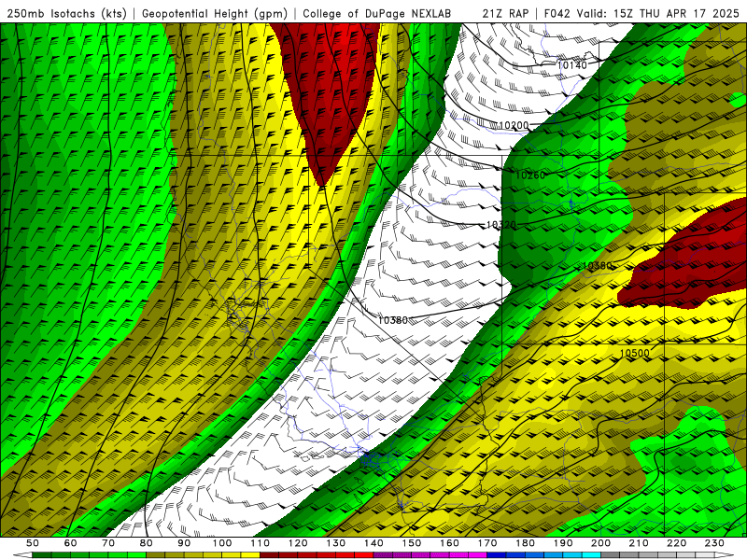This screenshot has width=747, height=560.
Task: Click the 10200 height contour label
Action: click(514, 125)
